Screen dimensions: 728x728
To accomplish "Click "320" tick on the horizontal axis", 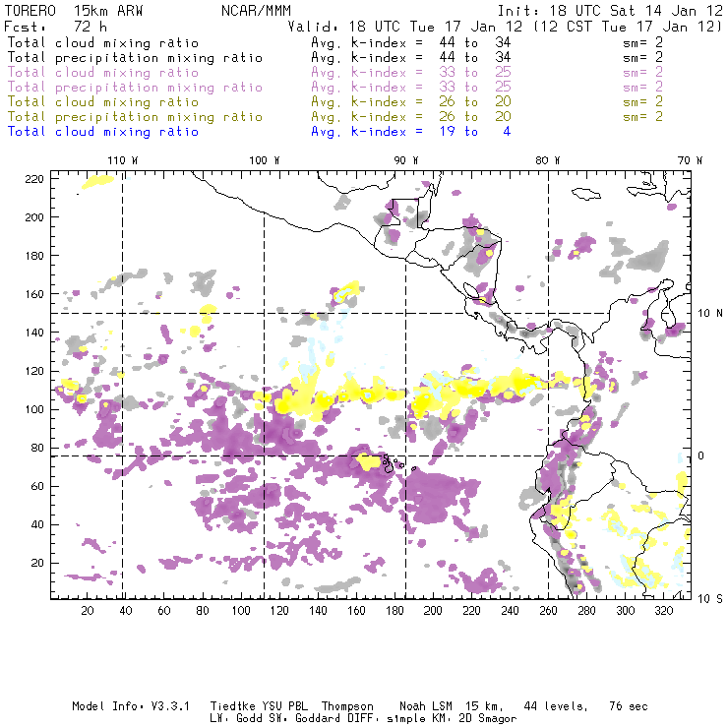I will click(x=664, y=611).
